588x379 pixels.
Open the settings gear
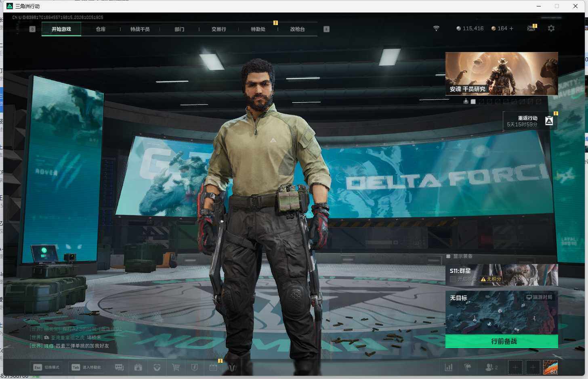(551, 28)
